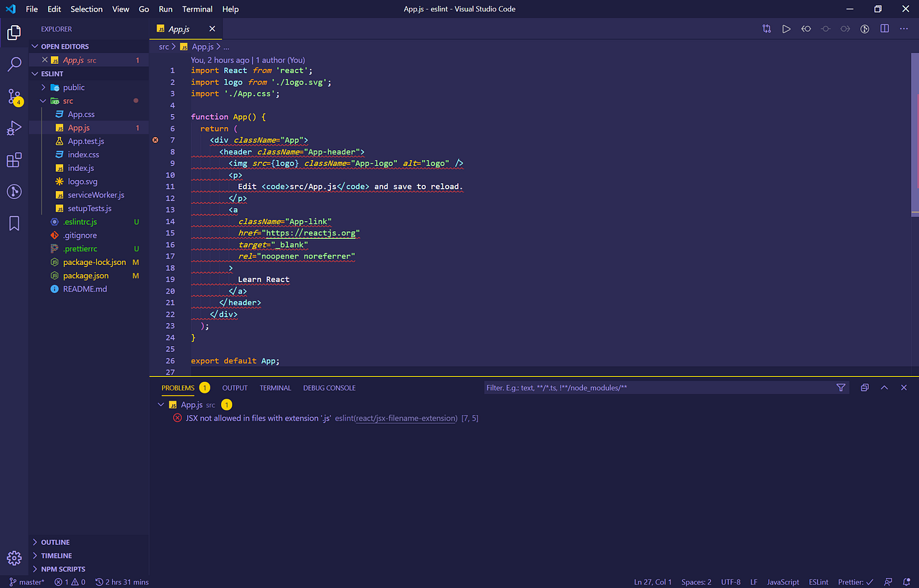Split the editor using the split layout icon

pos(884,29)
